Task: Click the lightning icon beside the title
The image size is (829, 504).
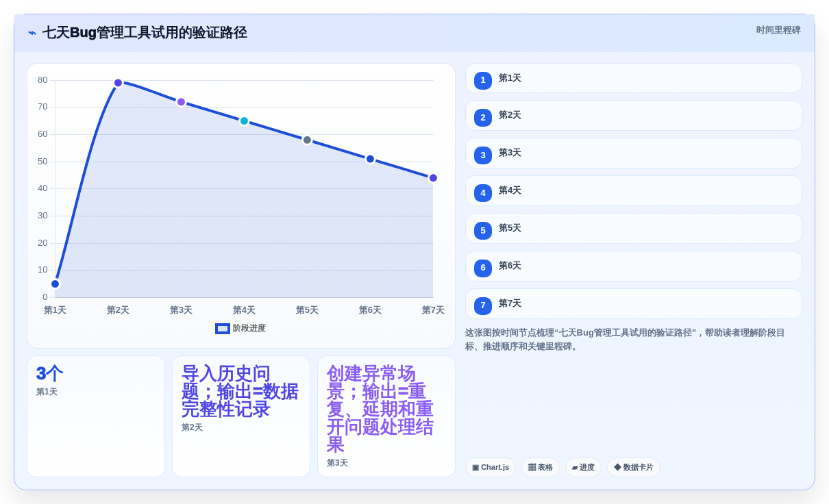Action: [x=32, y=33]
